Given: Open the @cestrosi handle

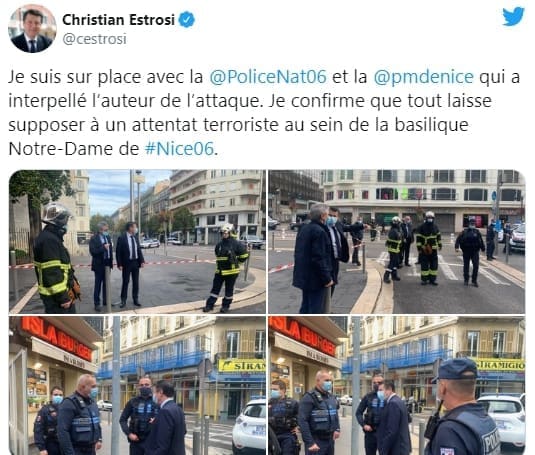Looking at the screenshot, I should [95, 39].
